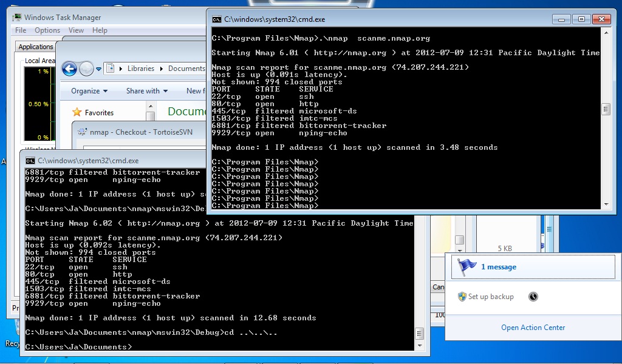The image size is (622, 364).
Task: Click the cmd icon of the Nmap 6.01 window
Action: (217, 19)
